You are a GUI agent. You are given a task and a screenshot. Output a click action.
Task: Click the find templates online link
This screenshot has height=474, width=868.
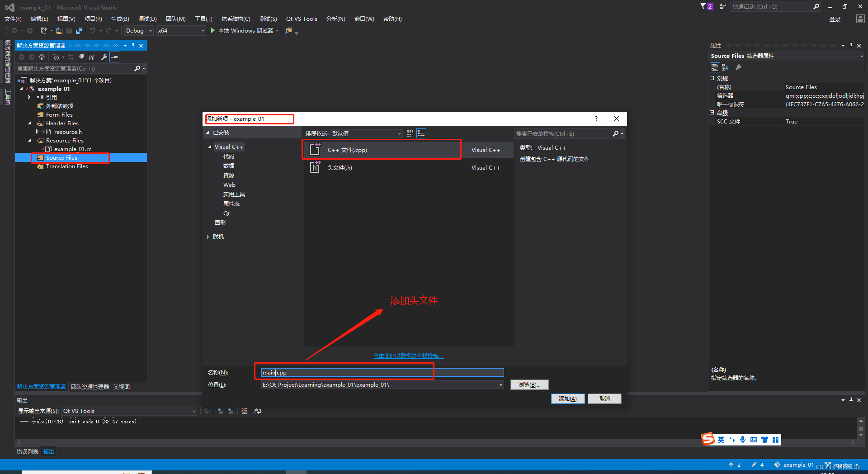pyautogui.click(x=408, y=356)
